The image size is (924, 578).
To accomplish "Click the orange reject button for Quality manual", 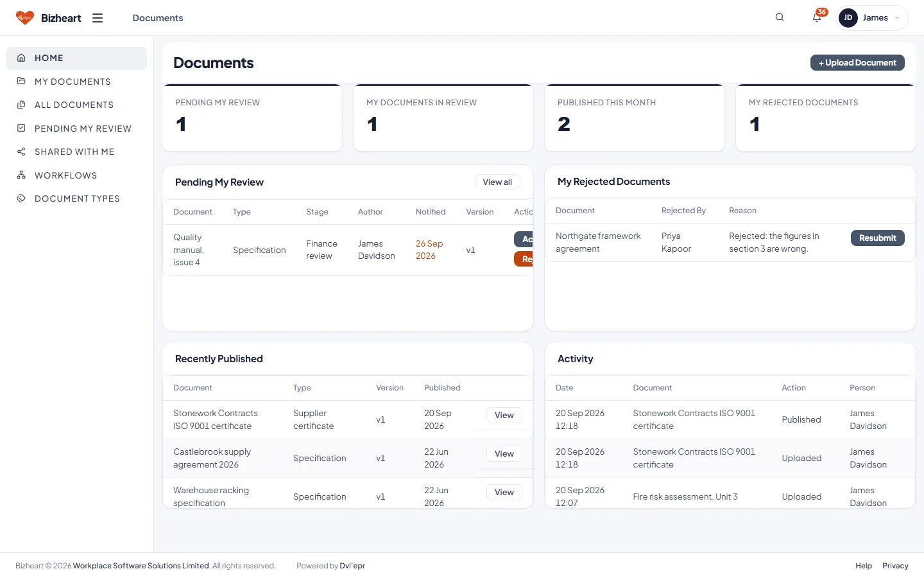I will click(524, 259).
